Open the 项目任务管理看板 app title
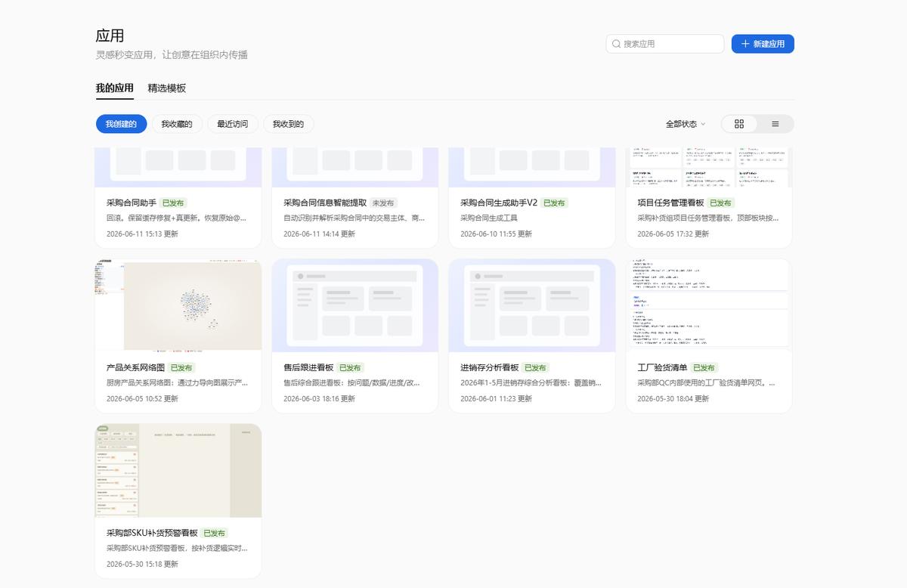The image size is (907, 588). (670, 203)
